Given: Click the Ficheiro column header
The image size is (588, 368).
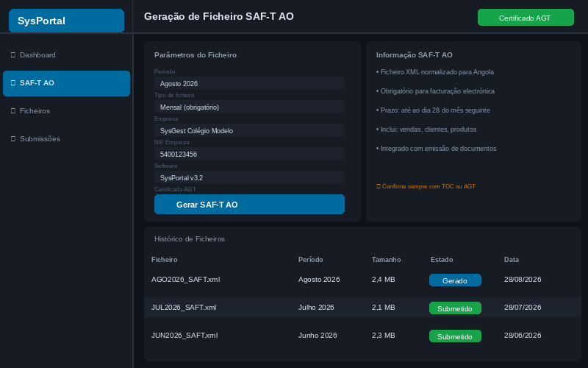Looking at the screenshot, I should pos(164,260).
